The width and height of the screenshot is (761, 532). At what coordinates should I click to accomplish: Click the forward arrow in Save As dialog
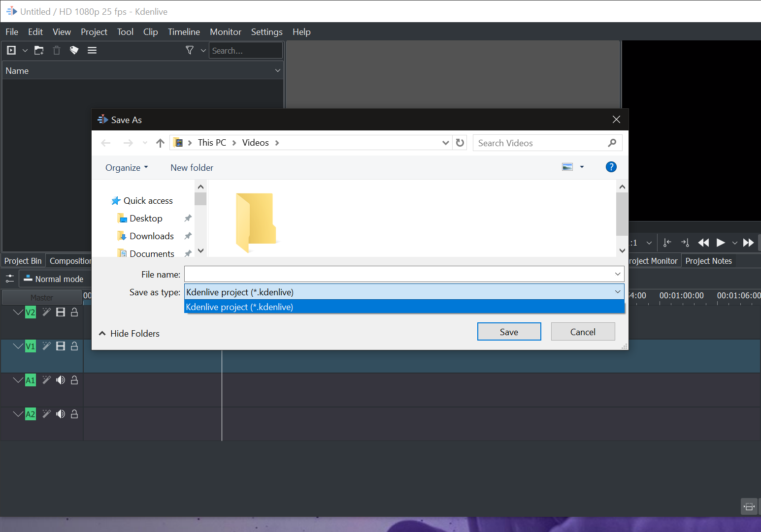click(128, 143)
